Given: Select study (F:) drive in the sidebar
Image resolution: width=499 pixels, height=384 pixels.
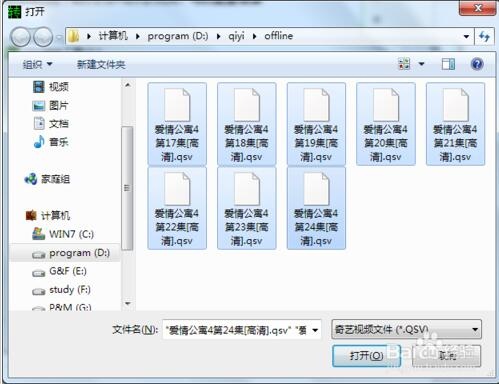Looking at the screenshot, I should [x=70, y=290].
